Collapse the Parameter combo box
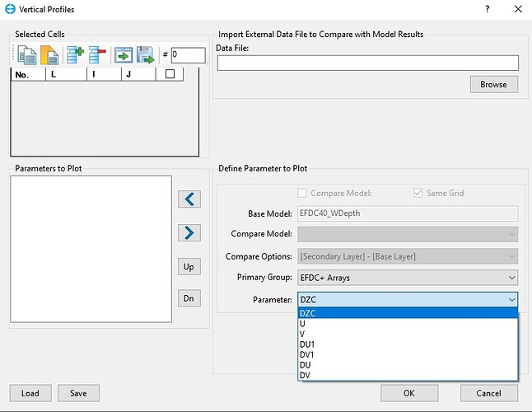This screenshot has height=412, width=532. pyautogui.click(x=511, y=300)
